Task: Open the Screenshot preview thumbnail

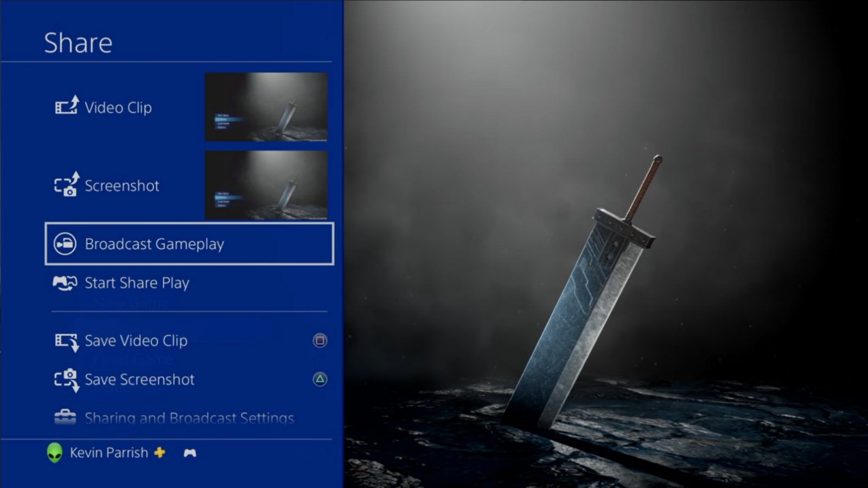Action: 266,185
